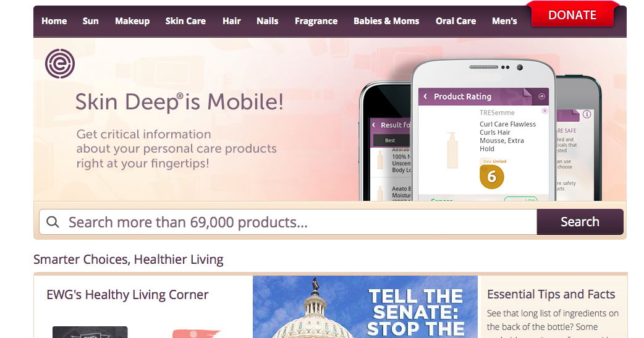This screenshot has width=644, height=338.
Task: Open the Sun category
Action: (x=90, y=21)
